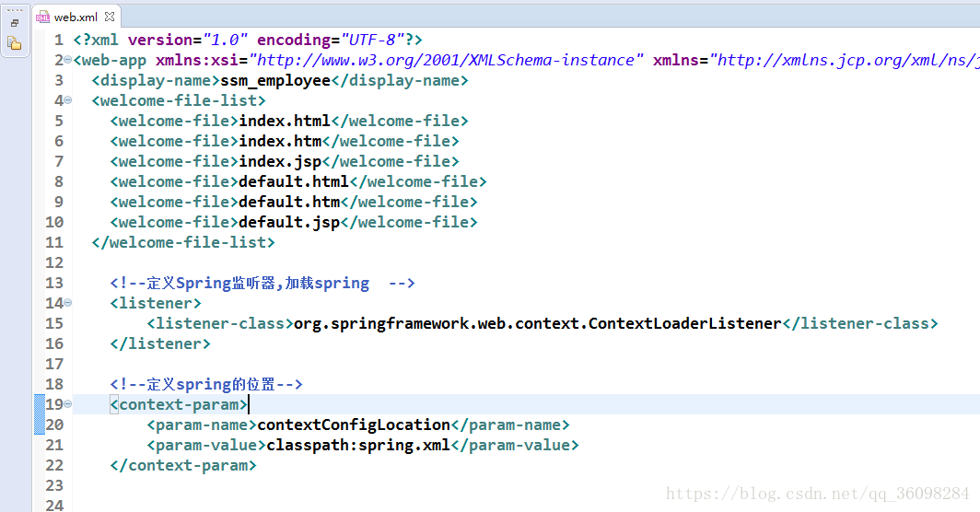Image resolution: width=980 pixels, height=512 pixels.
Task: Collapse the context-param fold on line 19
Action: coord(67,404)
